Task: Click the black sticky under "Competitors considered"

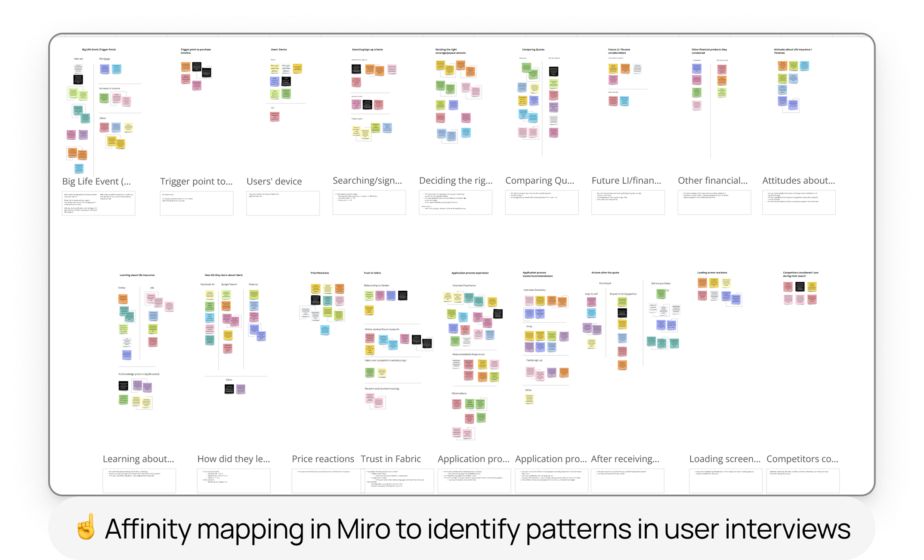Action: tap(800, 286)
